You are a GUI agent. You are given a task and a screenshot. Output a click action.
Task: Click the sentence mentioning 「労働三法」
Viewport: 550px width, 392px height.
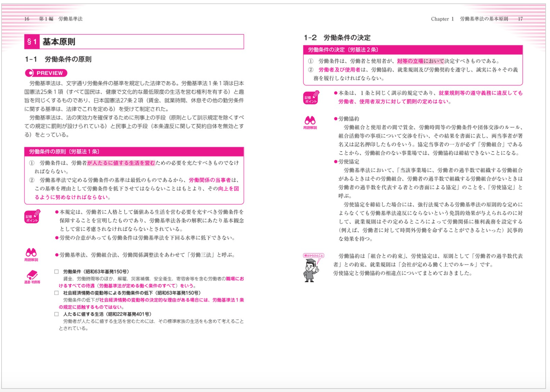[x=145, y=255]
